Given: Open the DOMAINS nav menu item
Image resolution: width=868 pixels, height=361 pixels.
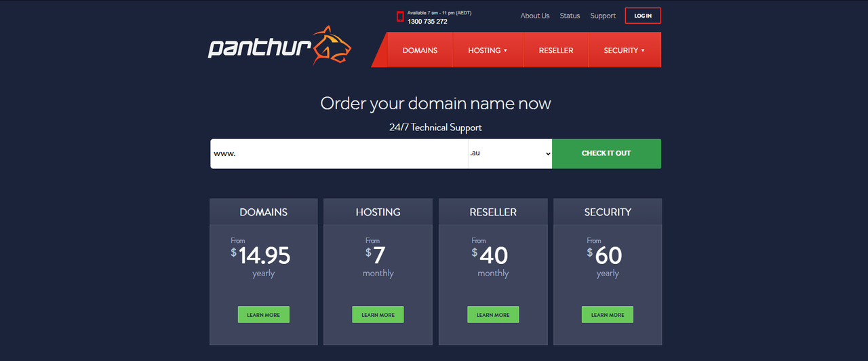Looking at the screenshot, I should click(x=420, y=50).
